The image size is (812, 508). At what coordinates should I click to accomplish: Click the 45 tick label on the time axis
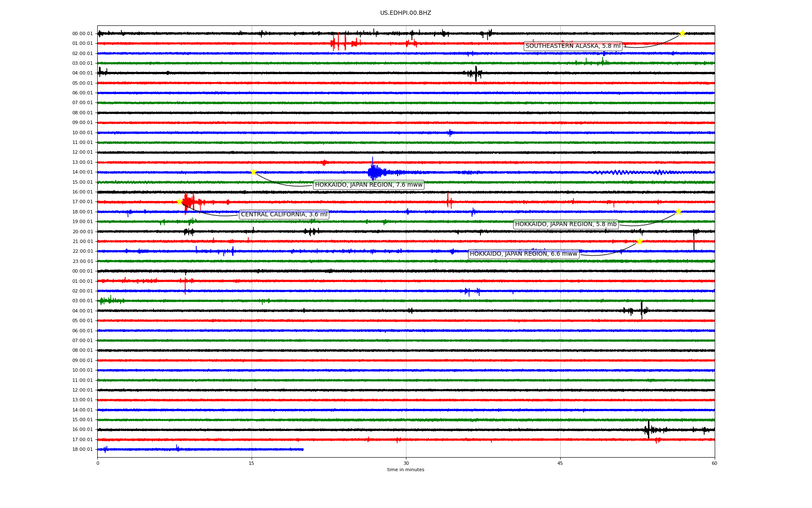pyautogui.click(x=560, y=463)
